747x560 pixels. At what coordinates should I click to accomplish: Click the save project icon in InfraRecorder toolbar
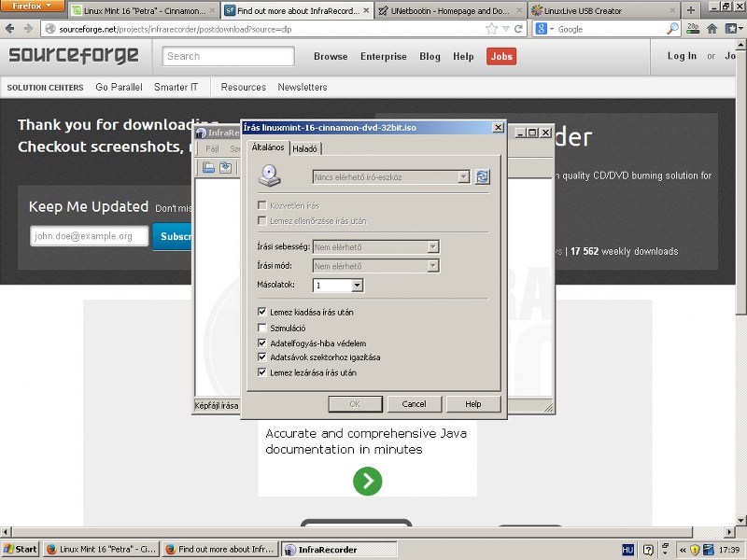click(x=225, y=168)
